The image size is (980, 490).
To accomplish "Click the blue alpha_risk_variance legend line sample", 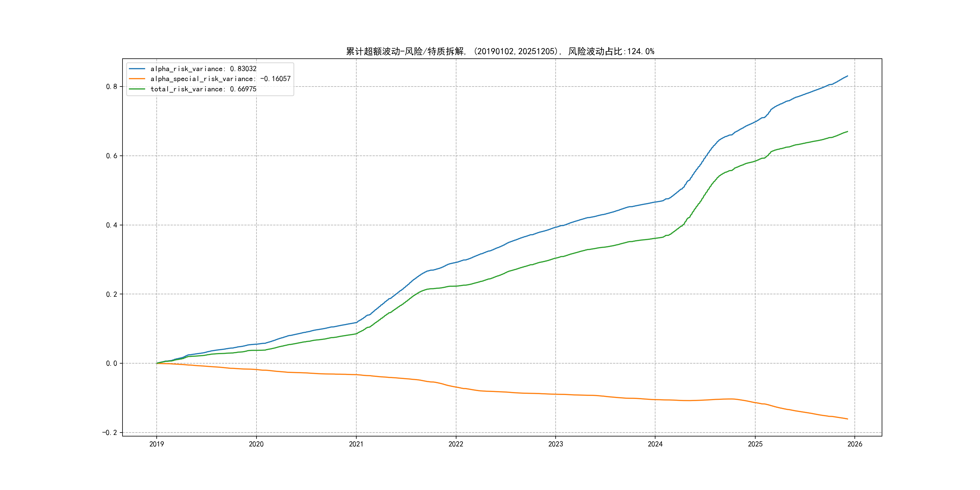I will point(137,69).
